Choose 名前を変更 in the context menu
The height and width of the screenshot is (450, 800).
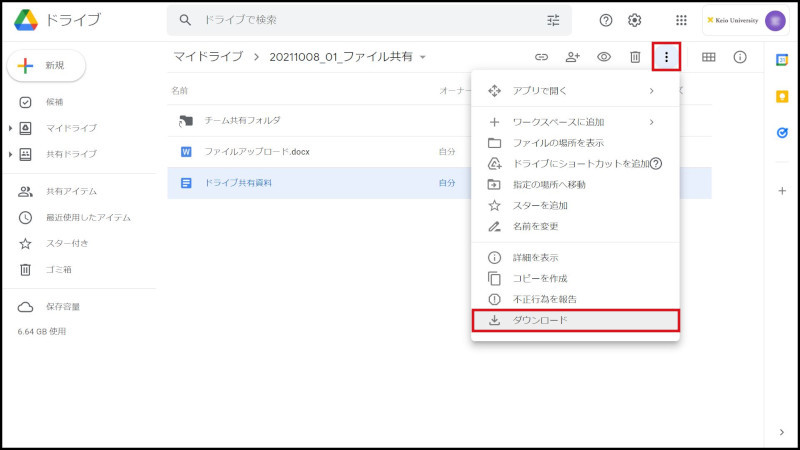535,226
